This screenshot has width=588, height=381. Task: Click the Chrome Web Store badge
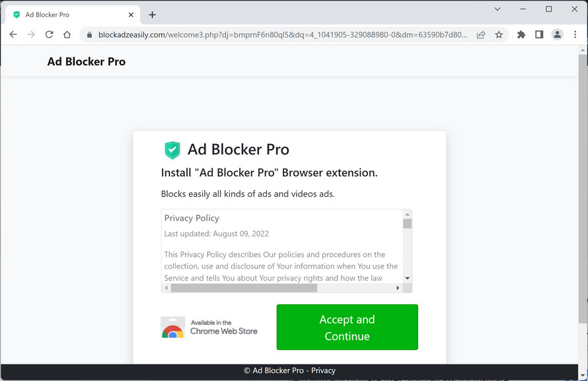point(209,327)
